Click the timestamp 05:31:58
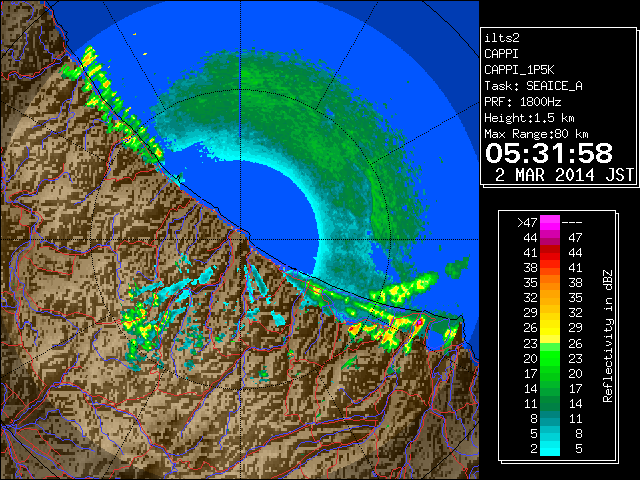This screenshot has width=640, height=480. tap(549, 153)
